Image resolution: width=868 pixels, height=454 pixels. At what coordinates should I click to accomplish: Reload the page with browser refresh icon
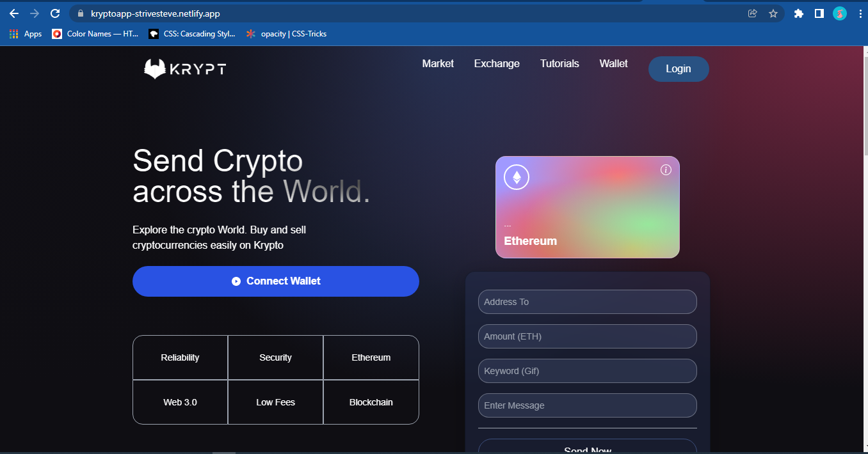point(55,13)
